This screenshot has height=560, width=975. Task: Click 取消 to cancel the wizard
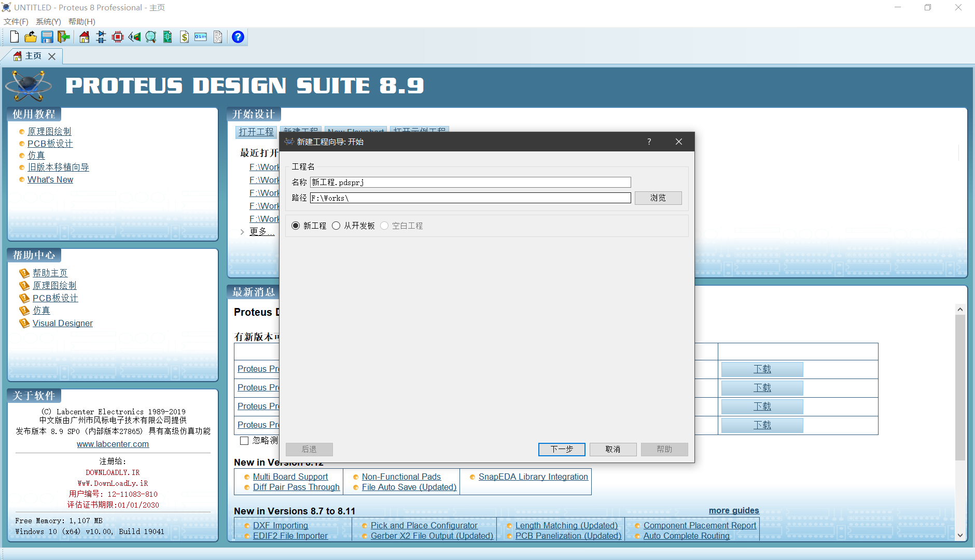click(613, 449)
